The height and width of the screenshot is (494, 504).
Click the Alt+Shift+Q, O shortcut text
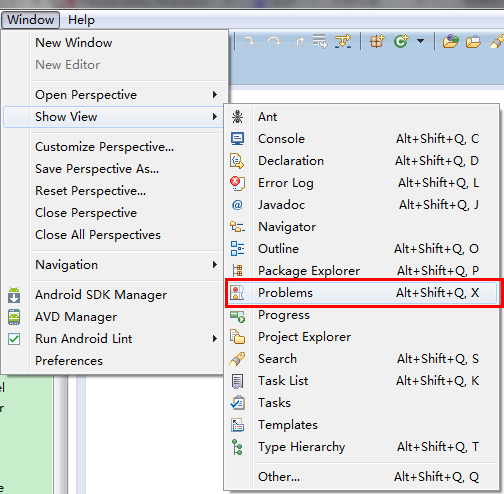(x=436, y=249)
